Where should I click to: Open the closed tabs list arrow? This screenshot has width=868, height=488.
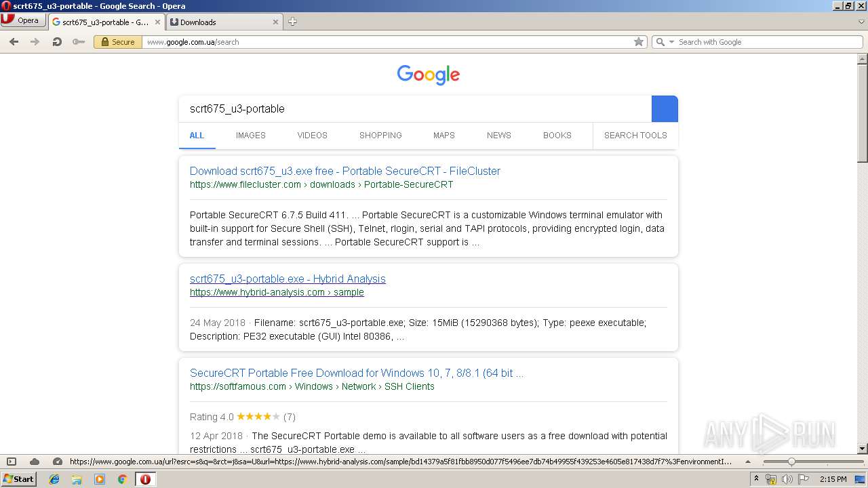861,22
